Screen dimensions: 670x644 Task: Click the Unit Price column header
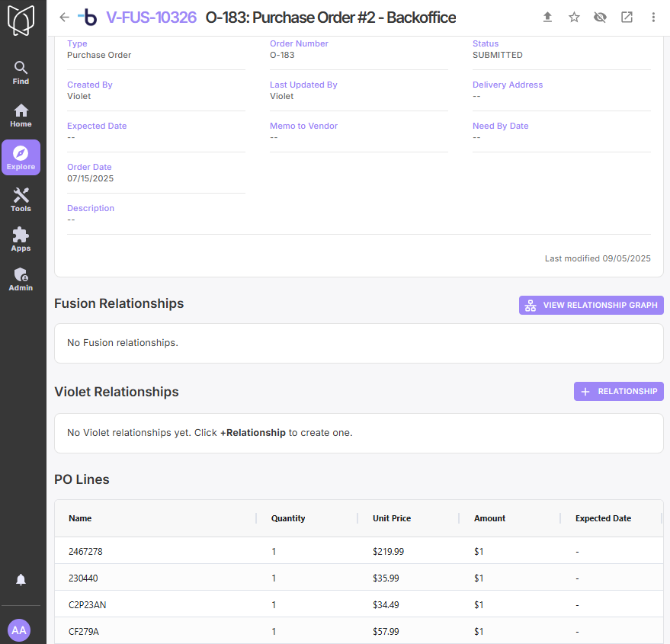point(392,518)
